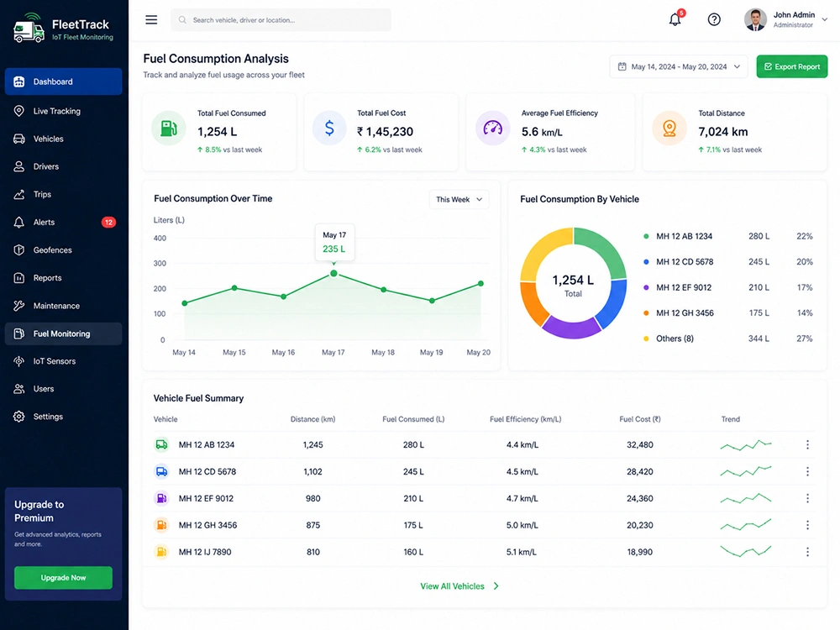Open three-dot menu for MH 12 AB 1234
The width and height of the screenshot is (840, 630).
coord(807,444)
